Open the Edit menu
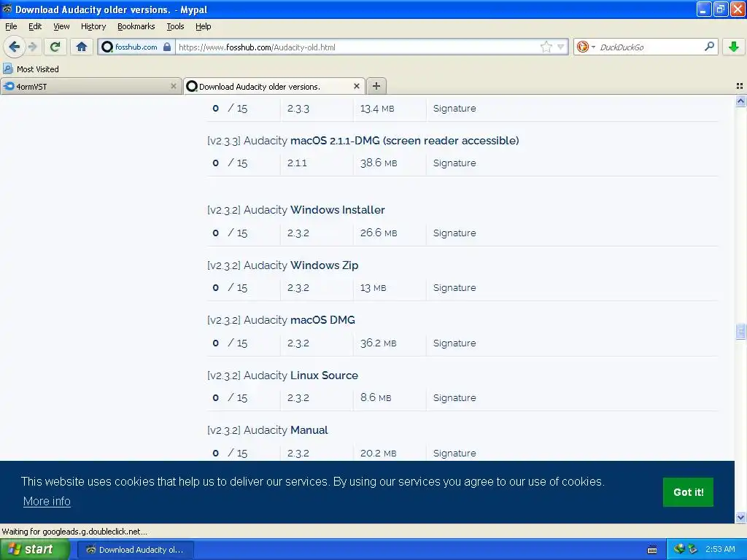Screen dimensions: 747x560 [x=35, y=27]
